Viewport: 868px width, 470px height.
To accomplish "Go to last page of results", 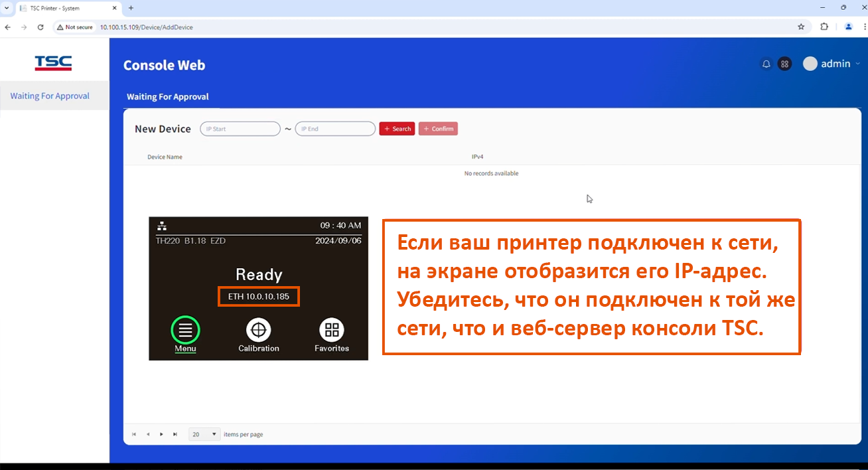I will [x=175, y=434].
